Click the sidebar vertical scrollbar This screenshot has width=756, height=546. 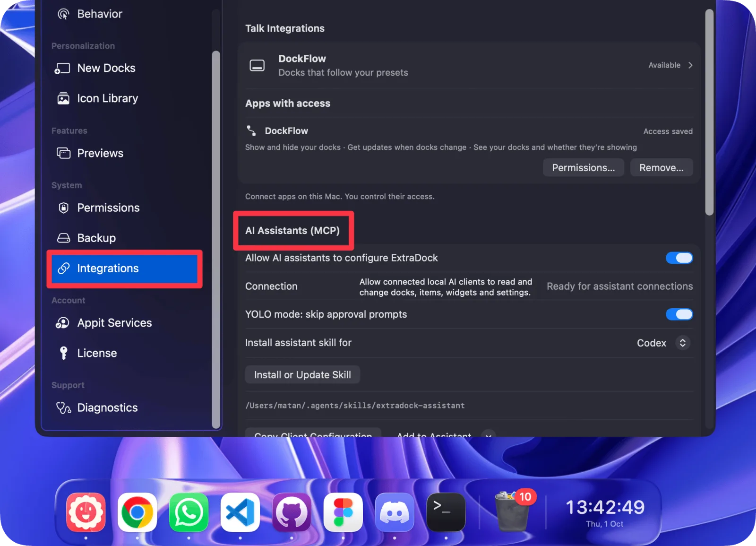click(216, 239)
